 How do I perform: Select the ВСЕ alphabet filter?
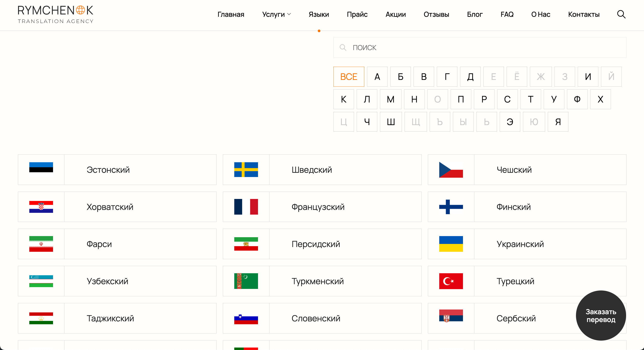click(x=348, y=77)
